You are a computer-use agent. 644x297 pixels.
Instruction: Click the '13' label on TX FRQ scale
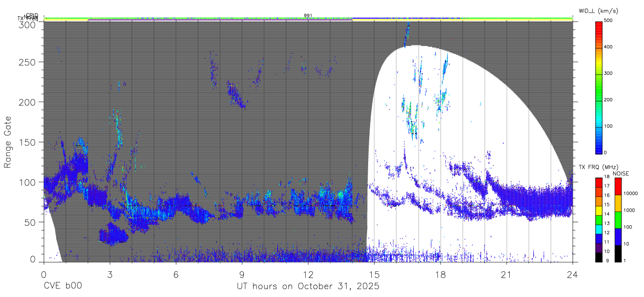pos(607,224)
